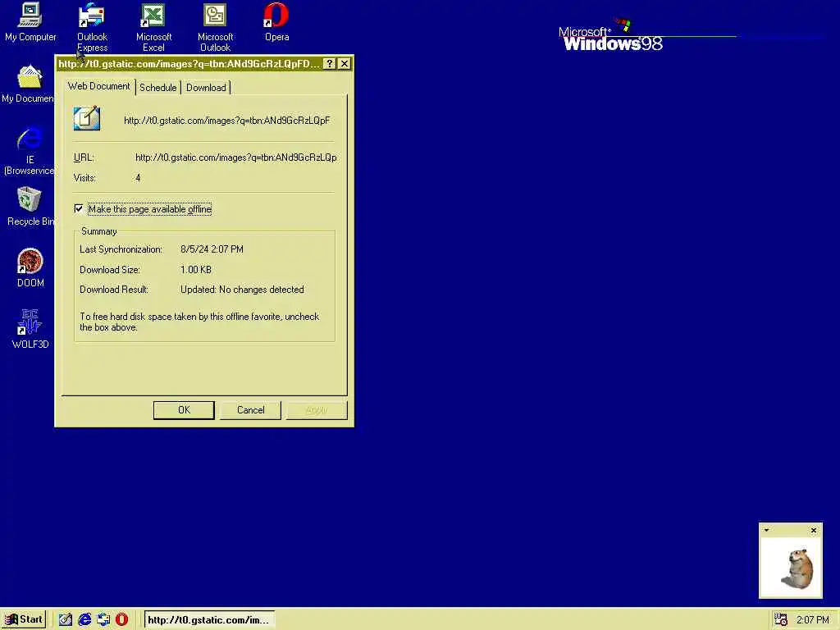Click the dialog title bar URL

pos(189,64)
